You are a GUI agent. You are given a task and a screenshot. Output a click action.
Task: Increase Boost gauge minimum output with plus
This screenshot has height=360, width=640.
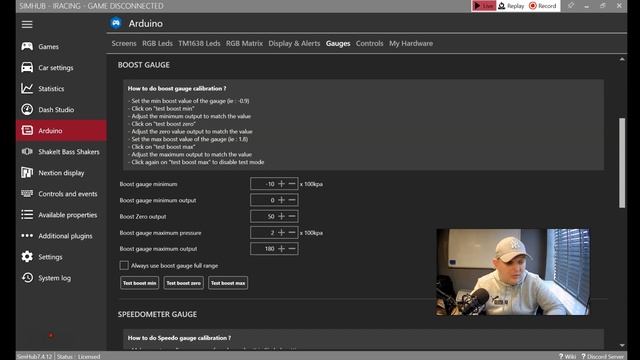click(281, 200)
